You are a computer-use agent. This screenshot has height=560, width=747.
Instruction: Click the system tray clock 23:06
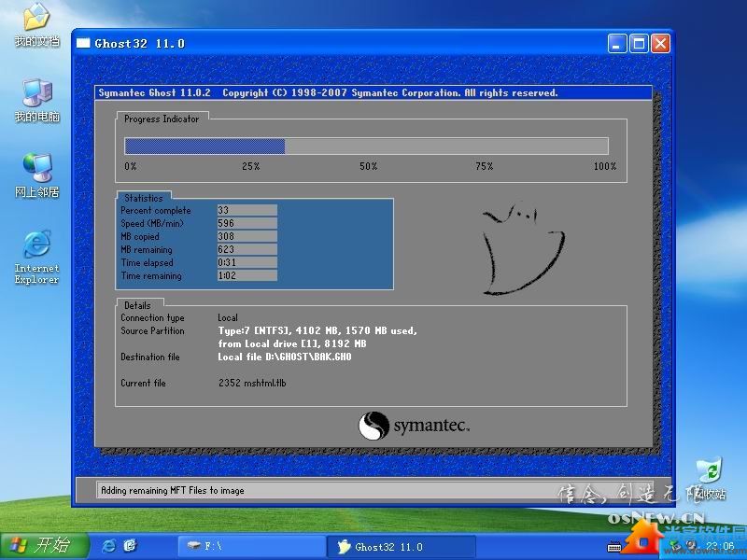click(x=720, y=546)
